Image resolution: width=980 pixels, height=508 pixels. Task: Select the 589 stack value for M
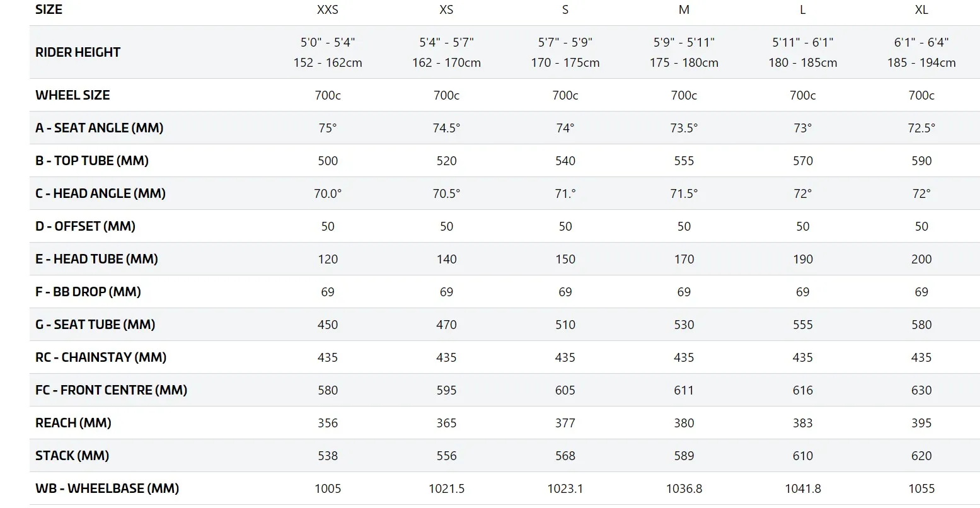(684, 456)
